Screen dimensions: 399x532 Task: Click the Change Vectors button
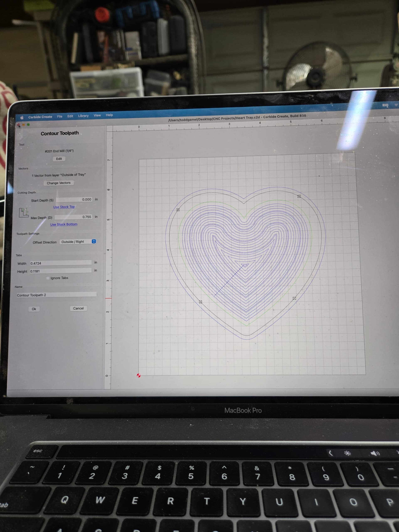[59, 183]
